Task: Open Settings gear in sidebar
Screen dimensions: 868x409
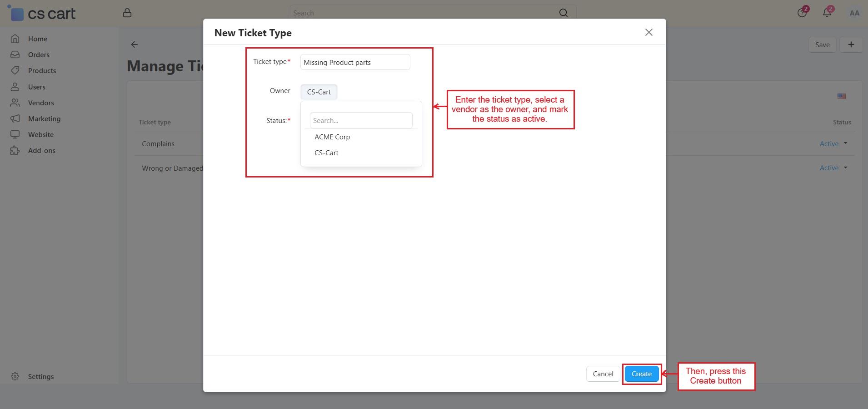Action: point(15,376)
